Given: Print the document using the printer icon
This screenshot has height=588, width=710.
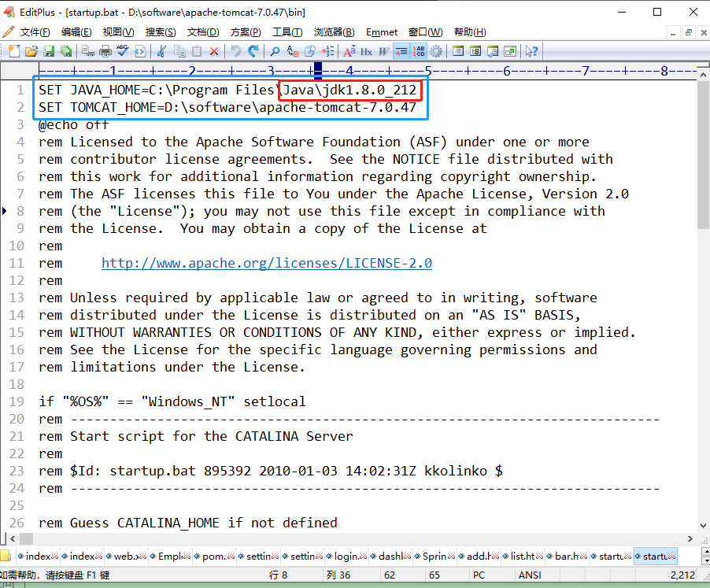Looking at the screenshot, I should (x=105, y=52).
